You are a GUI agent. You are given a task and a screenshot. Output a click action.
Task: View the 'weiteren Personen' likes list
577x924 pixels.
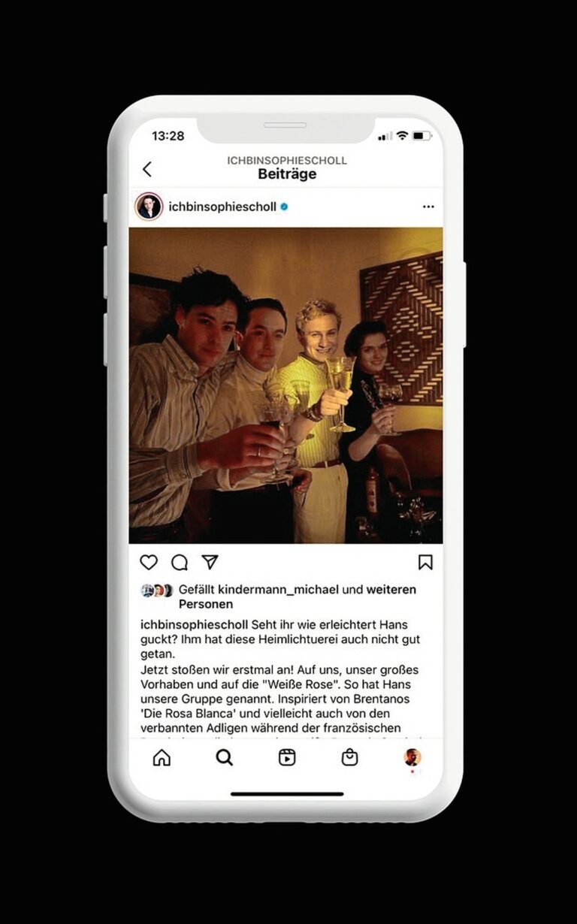pos(298,597)
